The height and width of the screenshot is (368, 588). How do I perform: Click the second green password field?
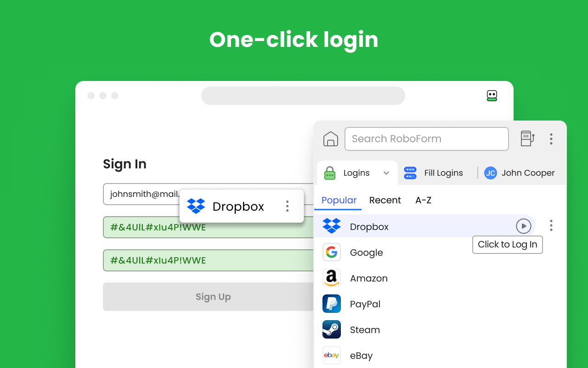(209, 260)
